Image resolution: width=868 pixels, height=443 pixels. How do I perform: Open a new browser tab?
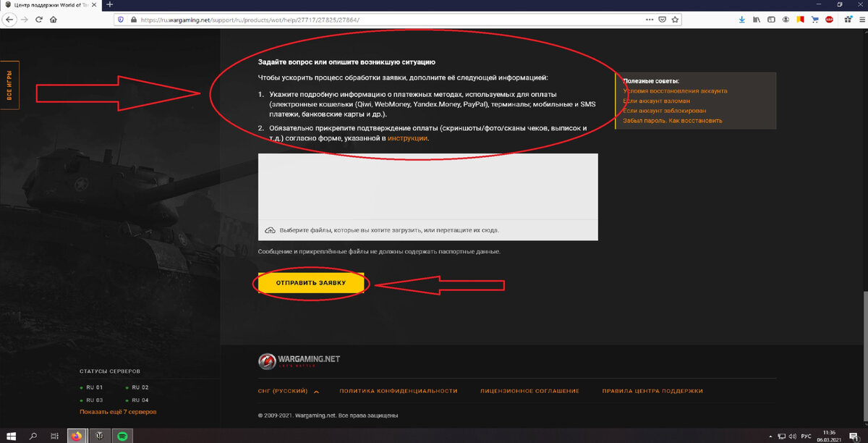point(110,4)
